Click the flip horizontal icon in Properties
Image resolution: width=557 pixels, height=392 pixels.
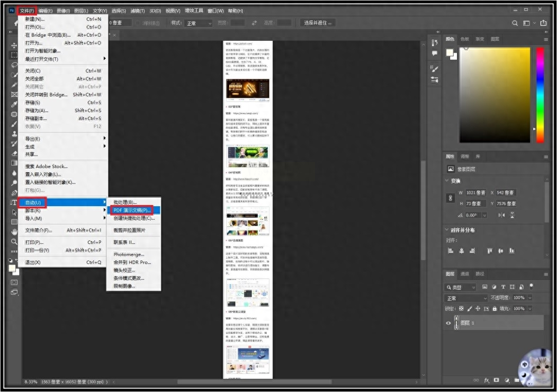[501, 215]
